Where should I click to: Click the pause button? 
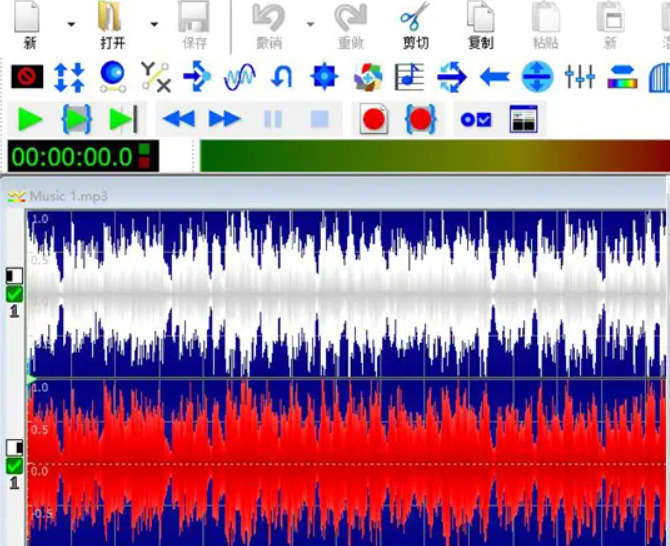coord(273,119)
